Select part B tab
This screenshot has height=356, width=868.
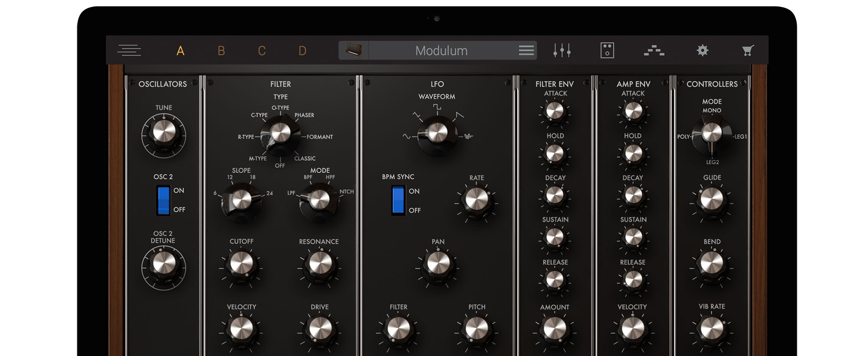(x=221, y=51)
